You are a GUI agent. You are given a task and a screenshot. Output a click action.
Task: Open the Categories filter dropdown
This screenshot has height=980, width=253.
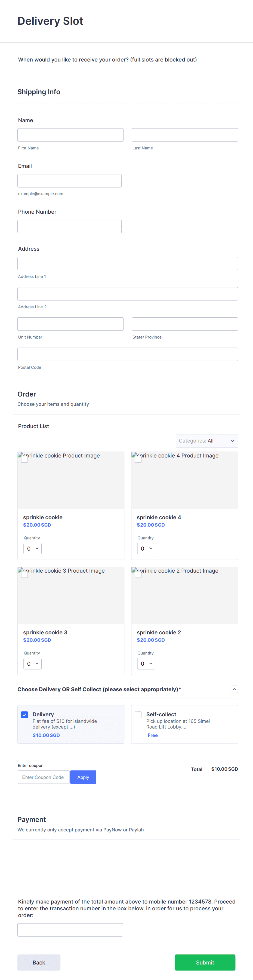[206, 441]
